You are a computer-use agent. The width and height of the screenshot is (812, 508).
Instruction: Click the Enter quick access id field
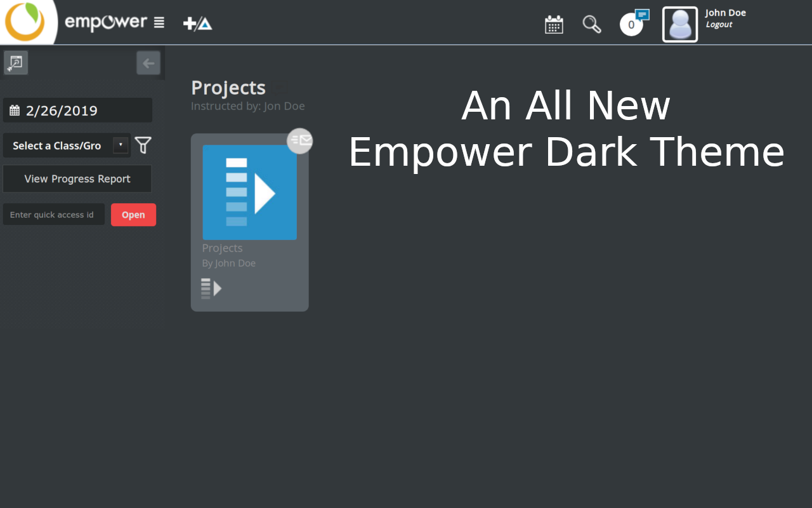click(53, 214)
